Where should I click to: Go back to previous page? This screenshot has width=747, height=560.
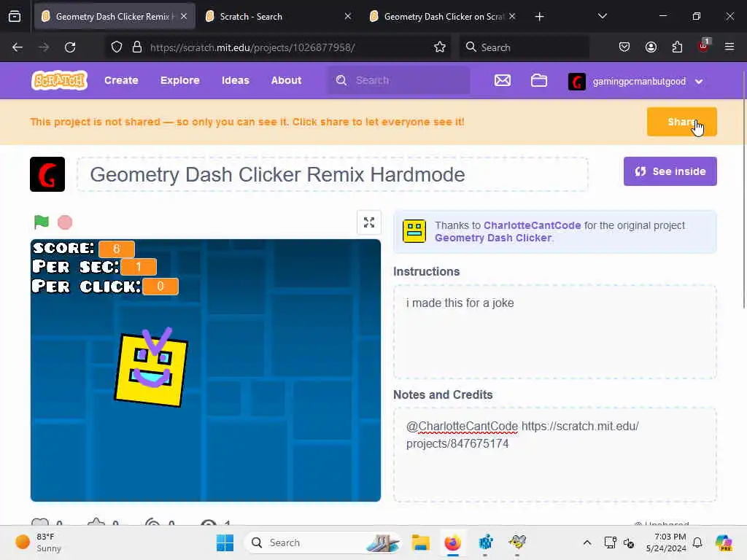click(x=18, y=47)
